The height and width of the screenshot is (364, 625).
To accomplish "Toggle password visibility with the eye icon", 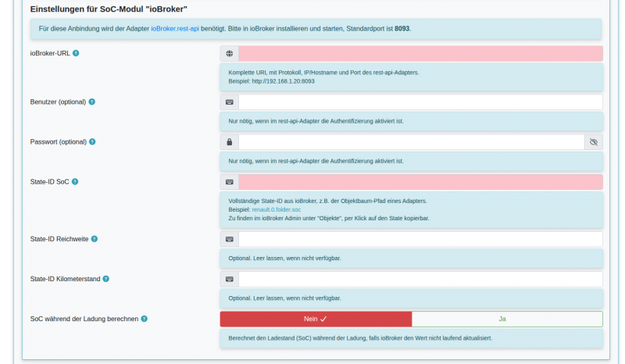I will coord(594,142).
